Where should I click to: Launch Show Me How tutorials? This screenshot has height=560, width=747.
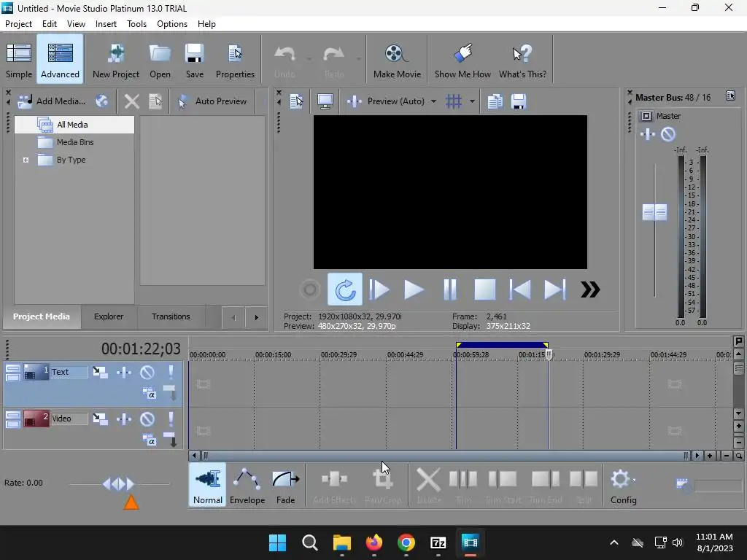click(x=462, y=60)
